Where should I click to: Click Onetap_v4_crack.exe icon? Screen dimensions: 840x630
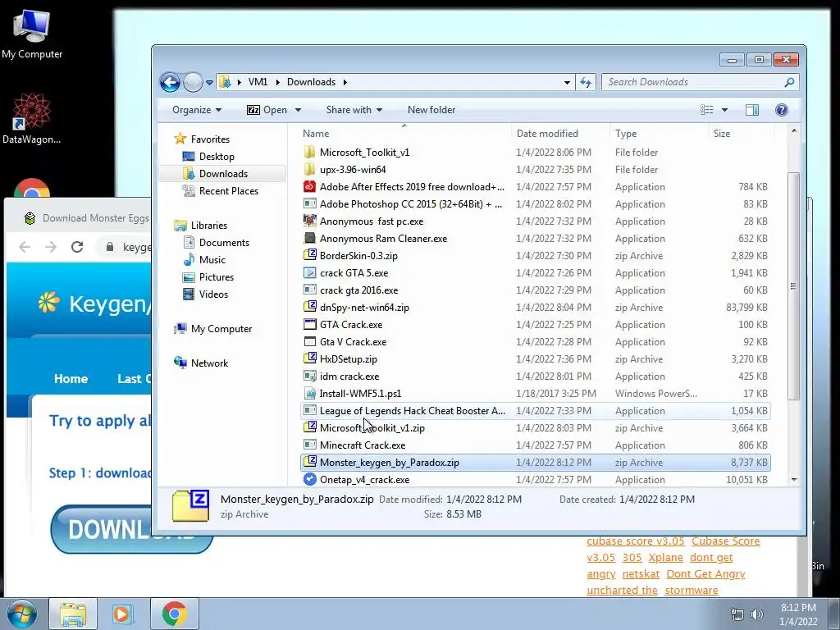point(309,479)
